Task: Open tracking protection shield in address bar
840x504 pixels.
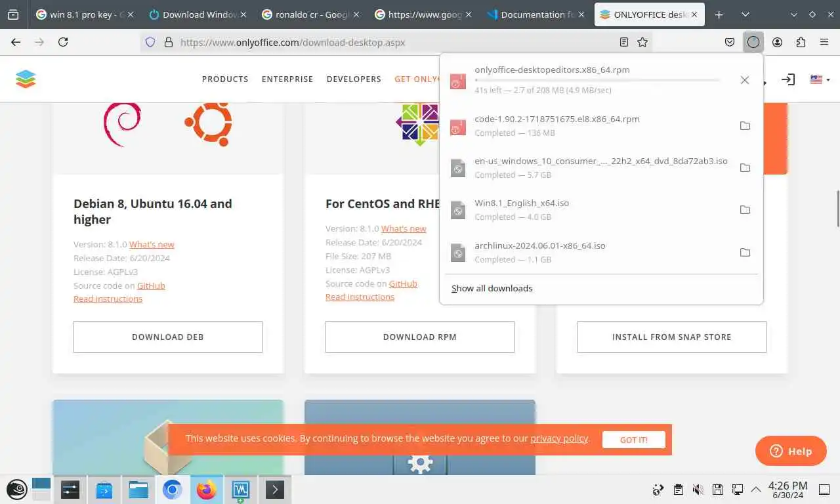Action: [150, 42]
